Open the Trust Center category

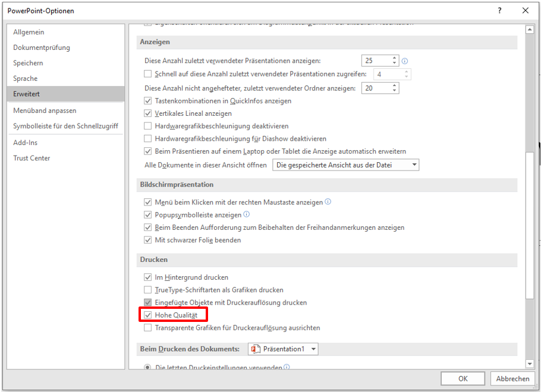click(x=65, y=158)
